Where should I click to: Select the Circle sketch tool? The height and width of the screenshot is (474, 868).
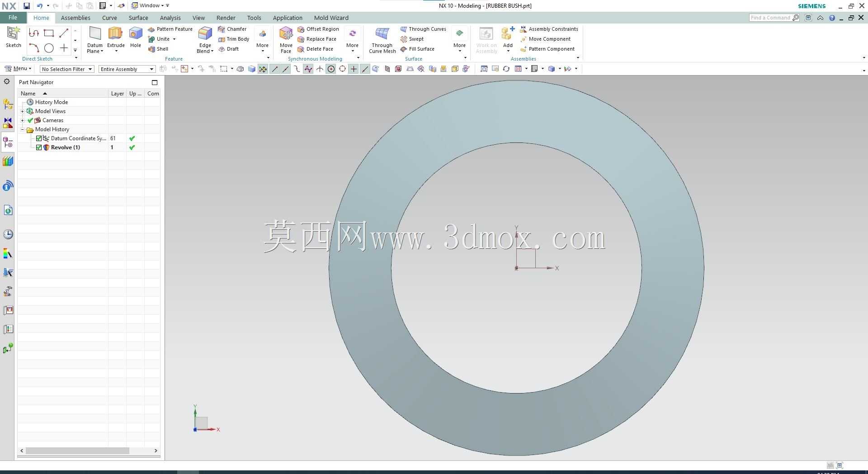49,48
